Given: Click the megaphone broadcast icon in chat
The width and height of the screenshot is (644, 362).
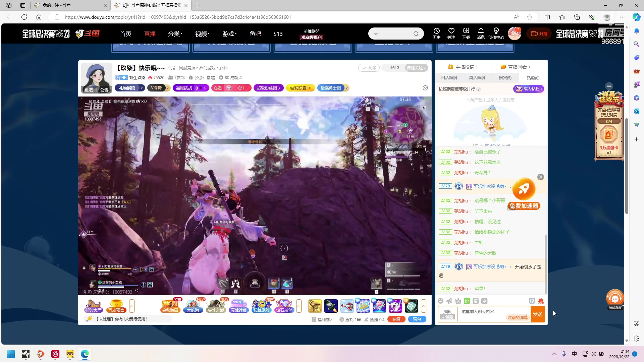Looking at the screenshot, I should tap(449, 301).
